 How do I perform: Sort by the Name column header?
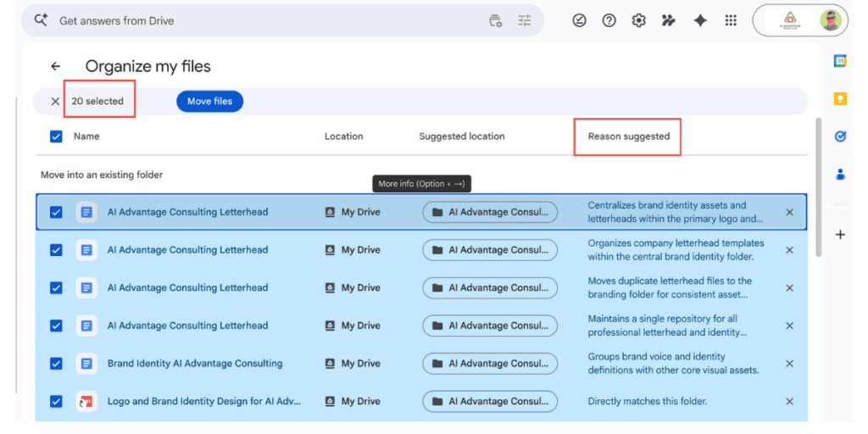pos(86,136)
